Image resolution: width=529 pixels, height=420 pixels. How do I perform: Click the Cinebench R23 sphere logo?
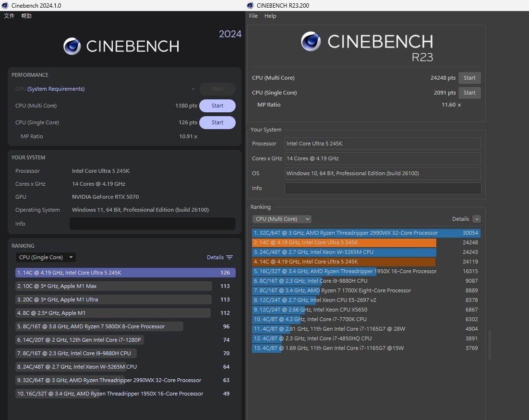pyautogui.click(x=311, y=42)
